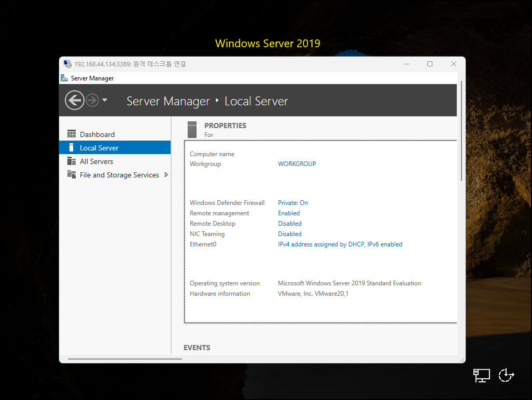532x400 pixels.
Task: Click the NIC Teaming Disabled link
Action: 290,234
